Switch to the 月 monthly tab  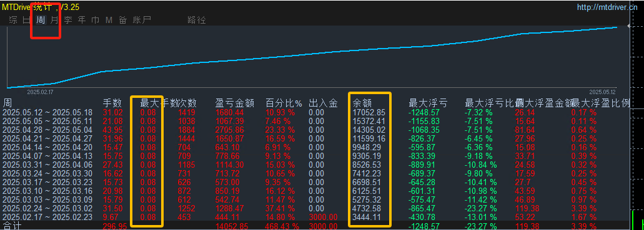click(x=54, y=20)
